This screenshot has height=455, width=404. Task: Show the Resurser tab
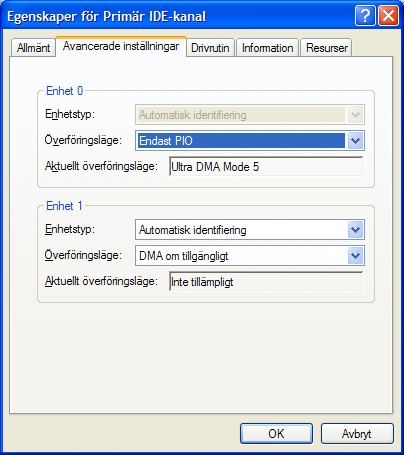[327, 48]
